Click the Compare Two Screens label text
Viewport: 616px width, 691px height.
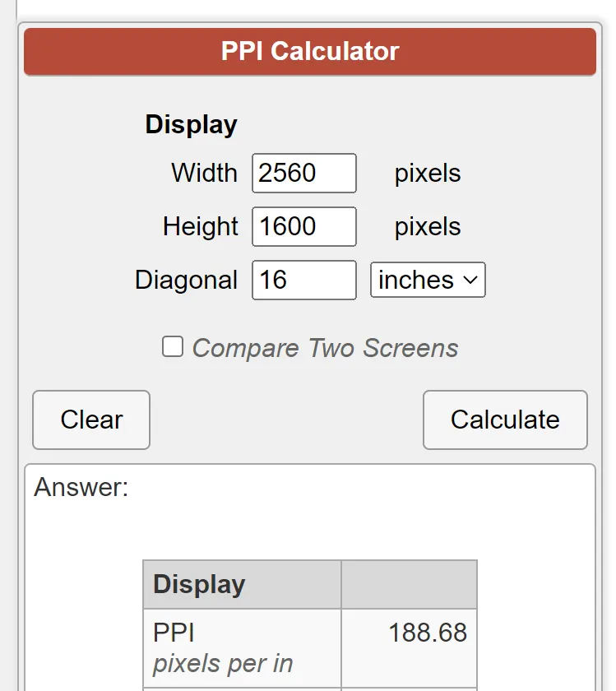325,348
